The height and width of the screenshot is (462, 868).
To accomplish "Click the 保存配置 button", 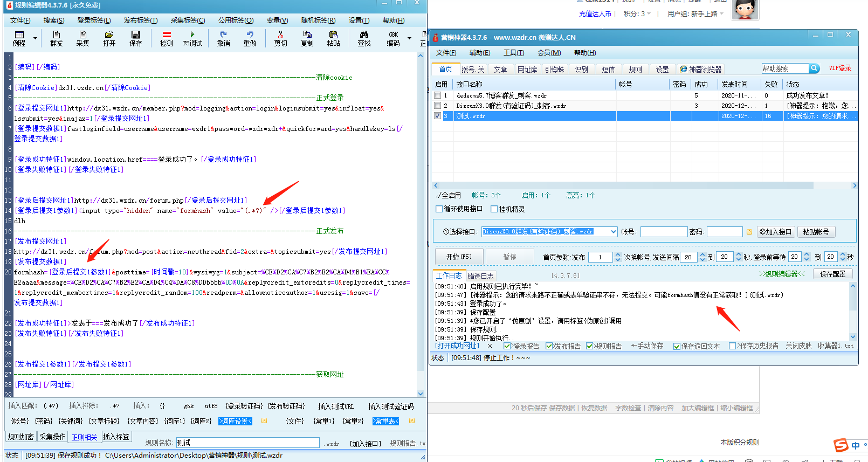I will 832,274.
